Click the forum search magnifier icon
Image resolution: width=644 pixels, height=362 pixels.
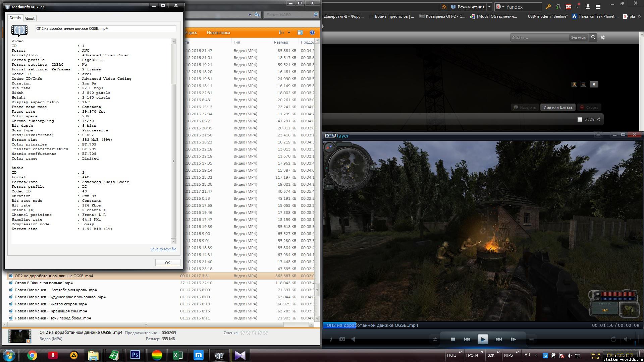click(593, 38)
